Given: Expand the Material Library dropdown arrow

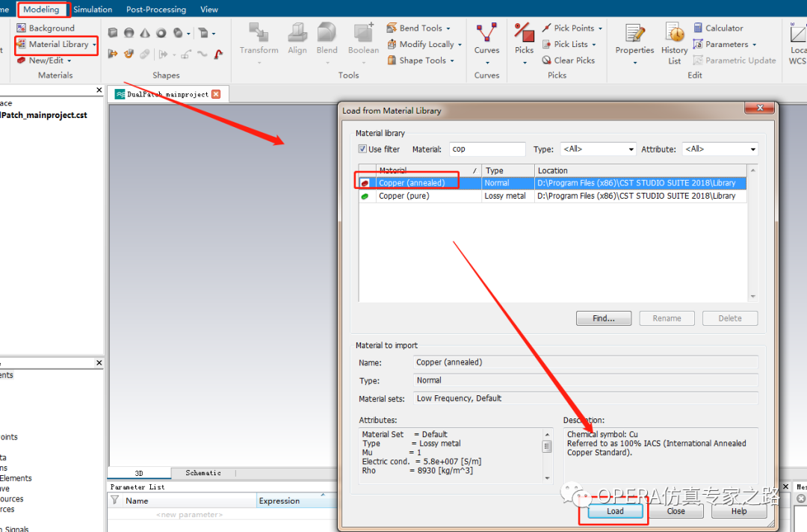Looking at the screenshot, I should point(94,45).
